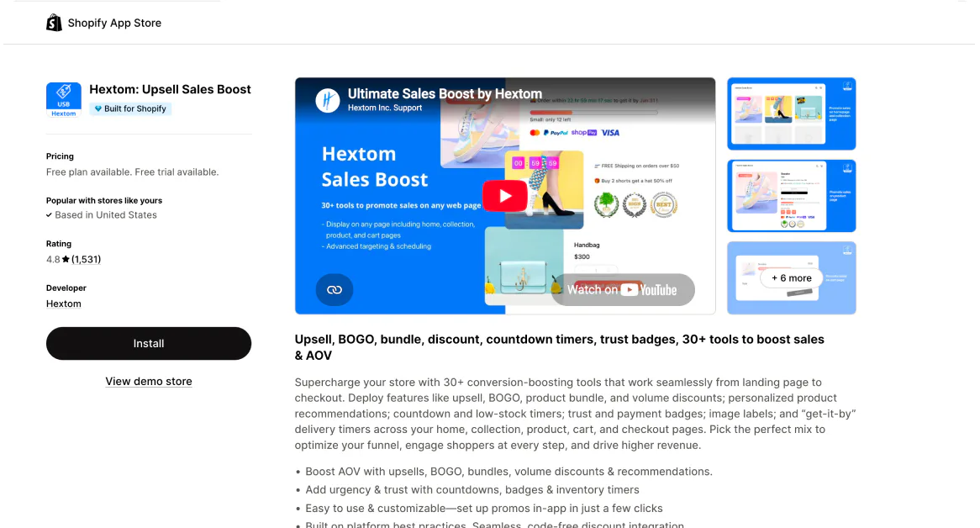Image resolution: width=980 pixels, height=528 pixels.
Task: Select the Pricing heading text
Action: (x=60, y=156)
